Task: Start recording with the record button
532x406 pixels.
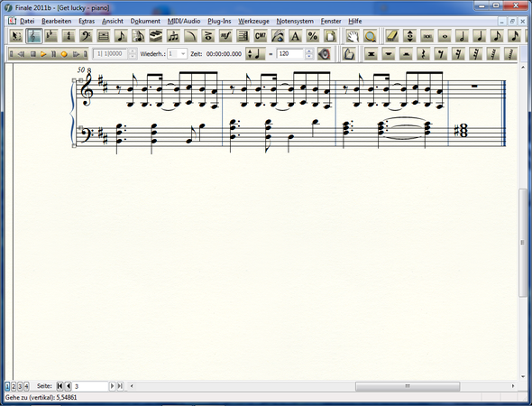Action: coord(64,54)
